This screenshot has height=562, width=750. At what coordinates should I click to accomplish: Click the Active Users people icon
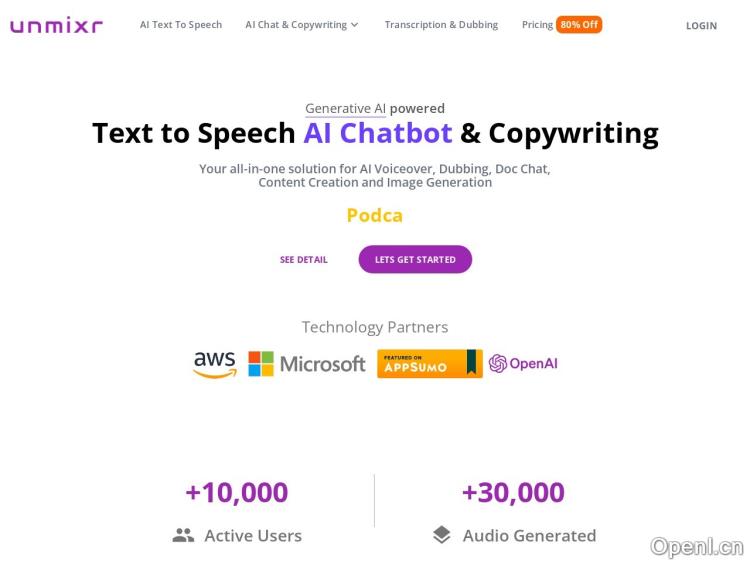[183, 536]
